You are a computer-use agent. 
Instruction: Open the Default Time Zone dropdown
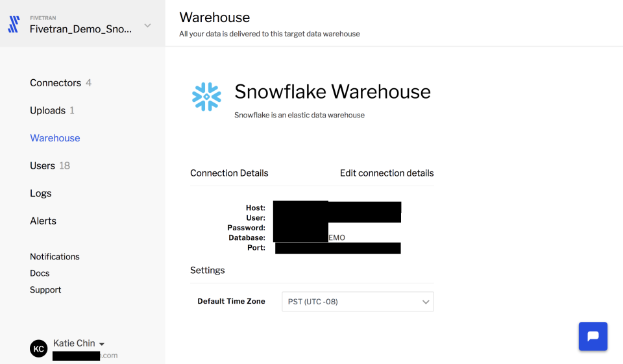click(358, 302)
